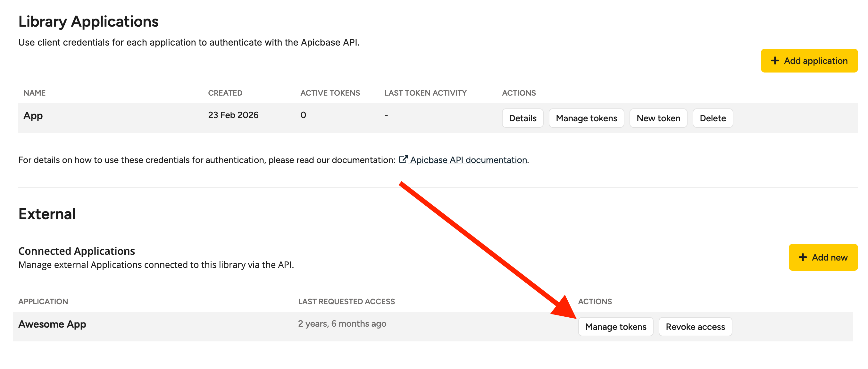
Task: Open the Apicbase API documentation link
Action: (x=468, y=160)
